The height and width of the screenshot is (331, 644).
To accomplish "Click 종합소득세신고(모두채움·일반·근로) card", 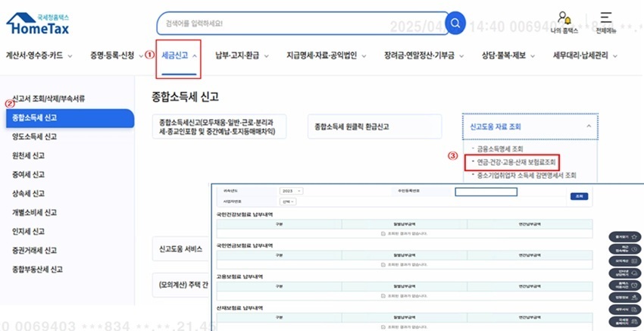I will [219, 126].
